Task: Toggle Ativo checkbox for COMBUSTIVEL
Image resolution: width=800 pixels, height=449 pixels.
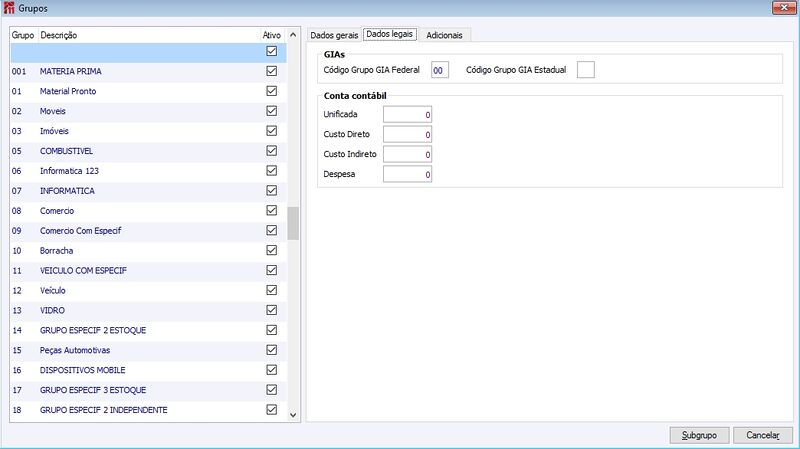Action: tap(271, 151)
